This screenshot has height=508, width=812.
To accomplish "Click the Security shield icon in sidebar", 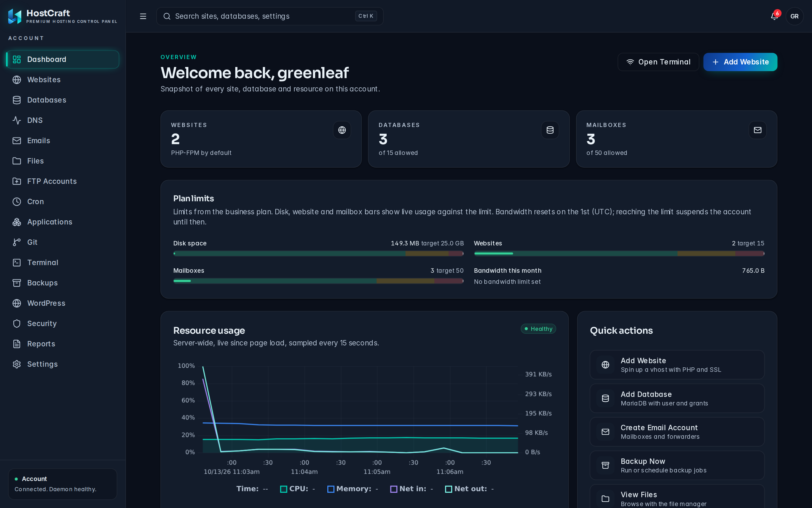I will click(x=17, y=324).
